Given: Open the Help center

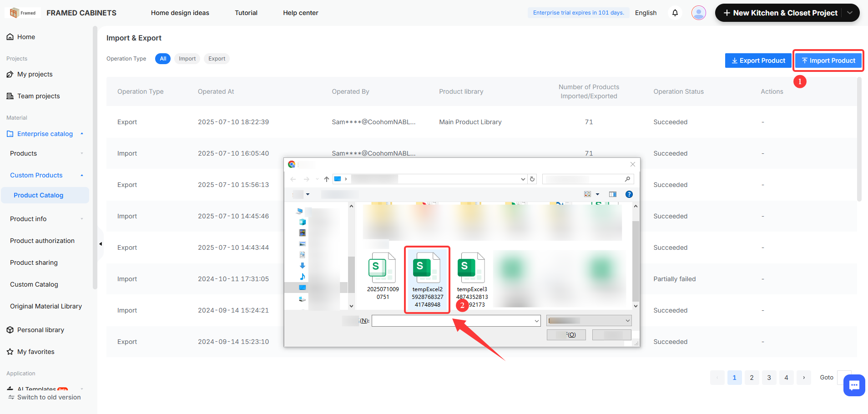Looking at the screenshot, I should coord(301,13).
